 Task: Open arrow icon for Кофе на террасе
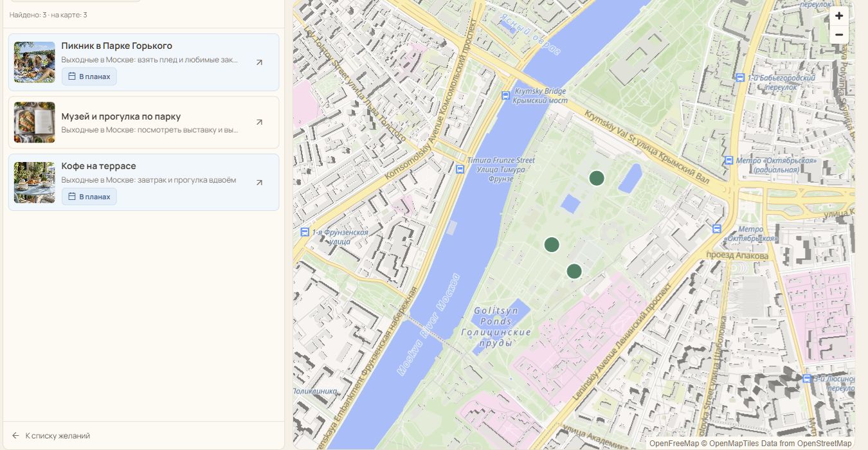pos(259,183)
